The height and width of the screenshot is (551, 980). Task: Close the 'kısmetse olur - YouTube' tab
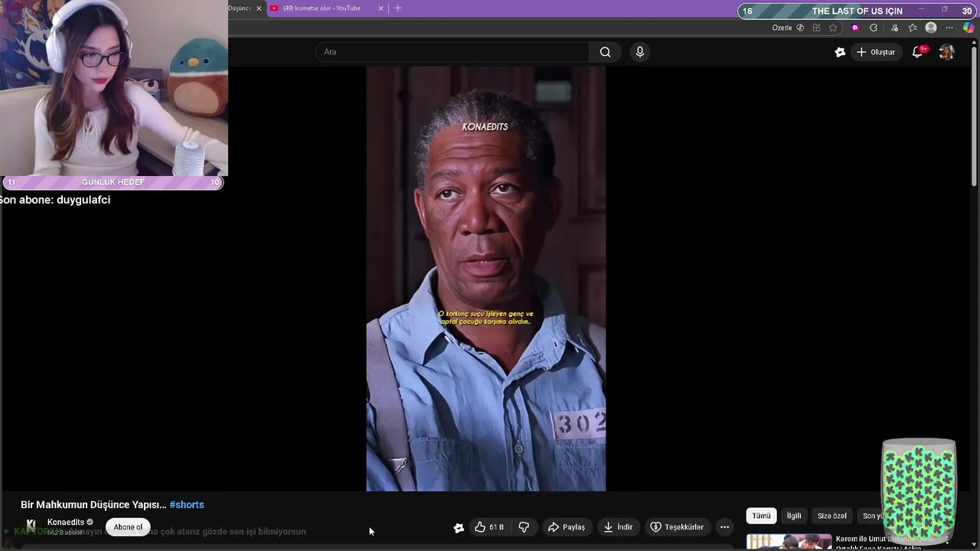(x=381, y=8)
